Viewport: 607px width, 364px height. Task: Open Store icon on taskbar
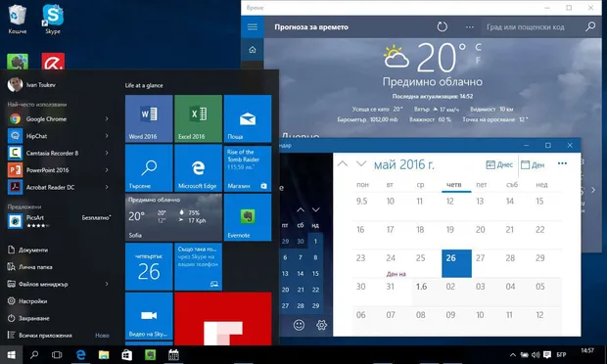(127, 355)
